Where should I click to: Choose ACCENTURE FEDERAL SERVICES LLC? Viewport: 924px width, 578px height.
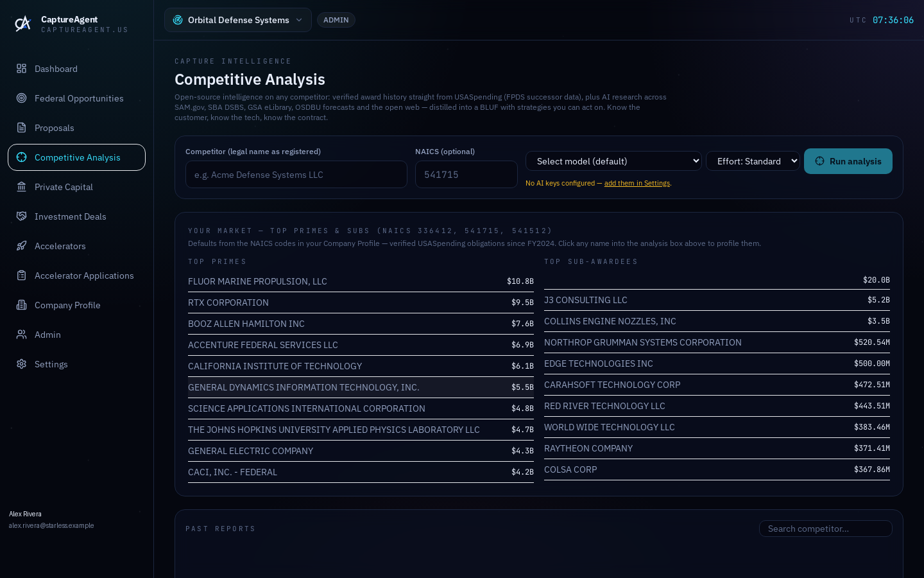[361, 345]
